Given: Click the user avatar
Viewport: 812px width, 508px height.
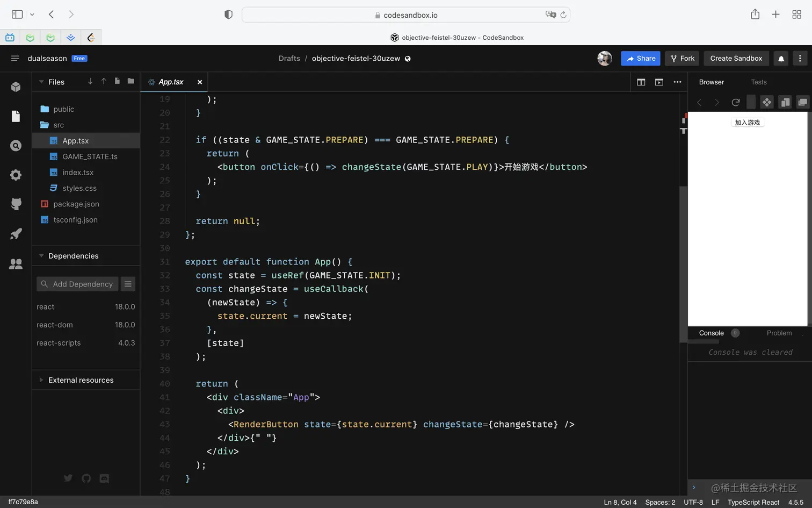Looking at the screenshot, I should [x=605, y=58].
